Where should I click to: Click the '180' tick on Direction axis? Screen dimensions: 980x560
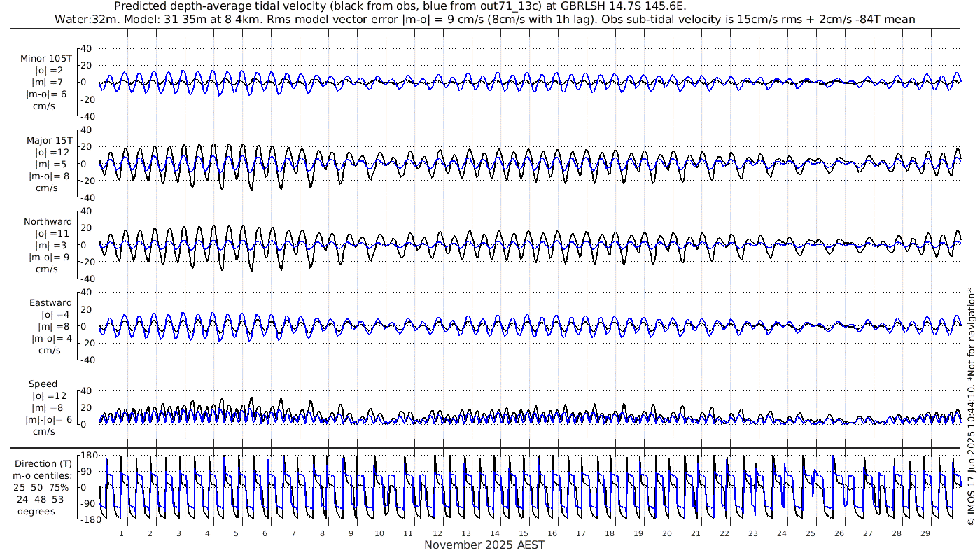(x=89, y=455)
